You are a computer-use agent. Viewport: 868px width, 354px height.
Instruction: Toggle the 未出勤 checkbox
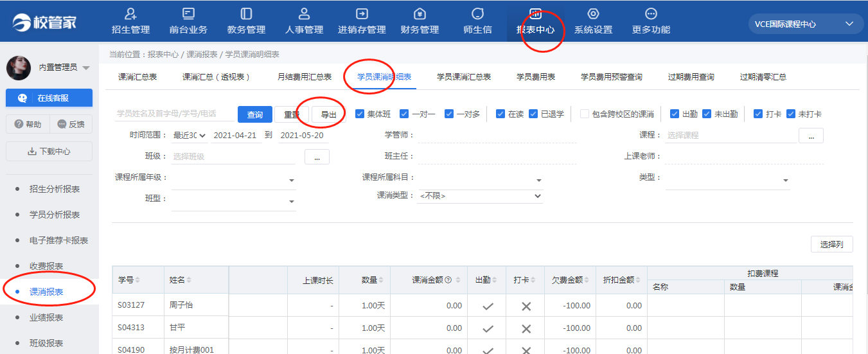pos(707,114)
